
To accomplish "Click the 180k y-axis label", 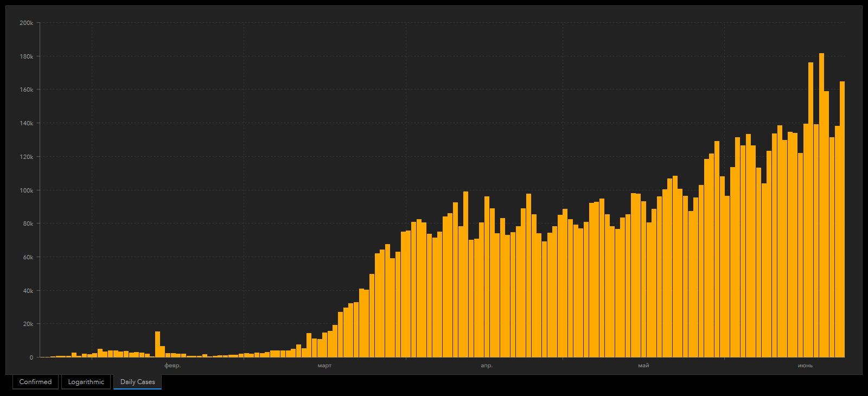I will 27,56.
